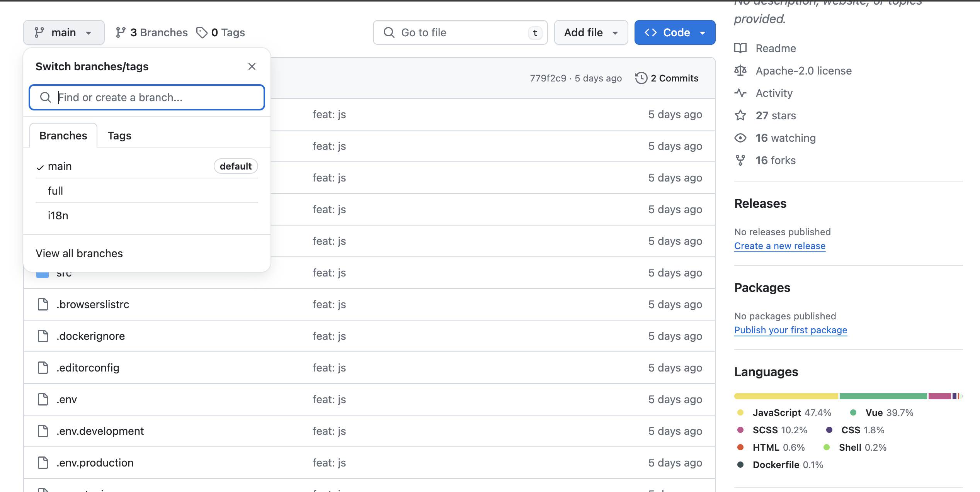The image size is (980, 492).
Task: Switch to the i18n branch
Action: pyautogui.click(x=58, y=215)
